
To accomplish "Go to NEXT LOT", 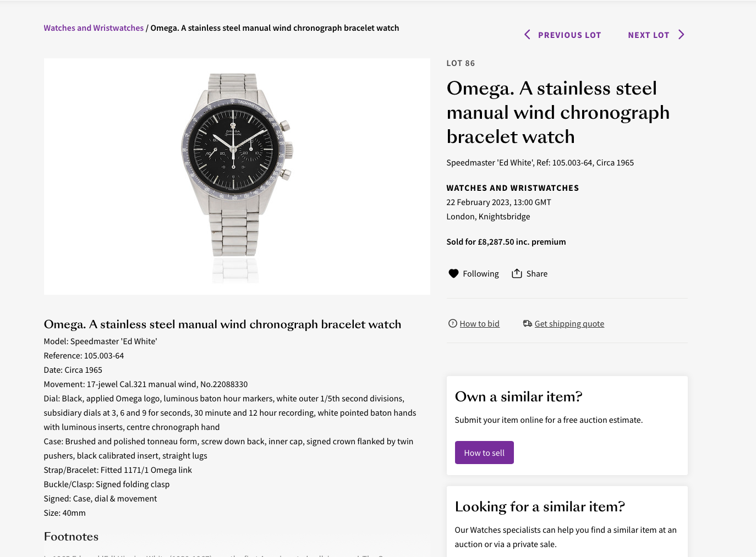I will click(x=648, y=35).
